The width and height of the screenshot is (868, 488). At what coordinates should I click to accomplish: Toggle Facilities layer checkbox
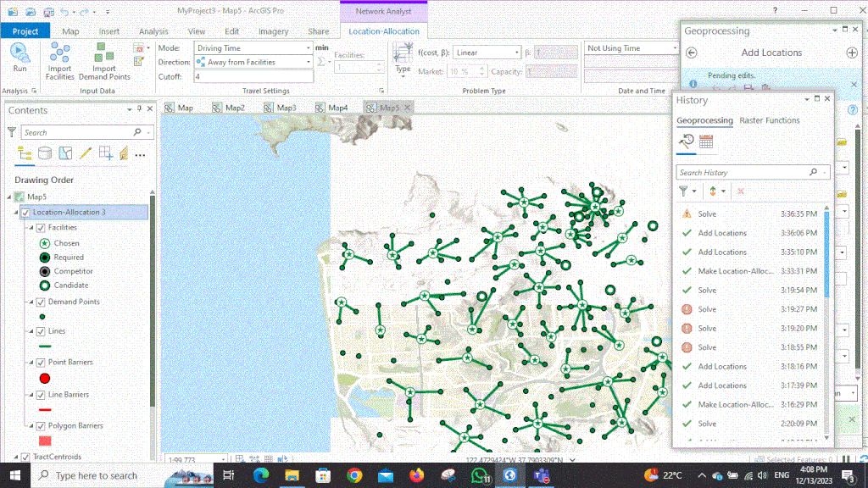coord(41,227)
